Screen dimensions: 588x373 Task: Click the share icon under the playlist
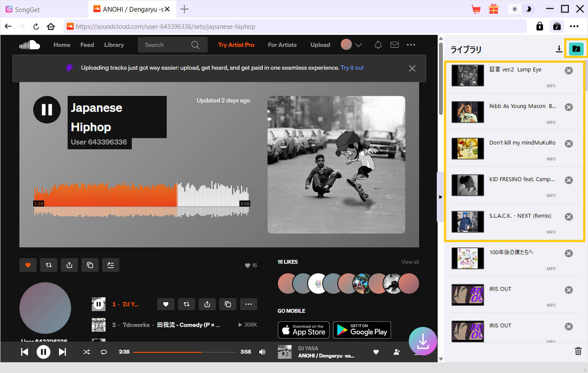pos(69,265)
